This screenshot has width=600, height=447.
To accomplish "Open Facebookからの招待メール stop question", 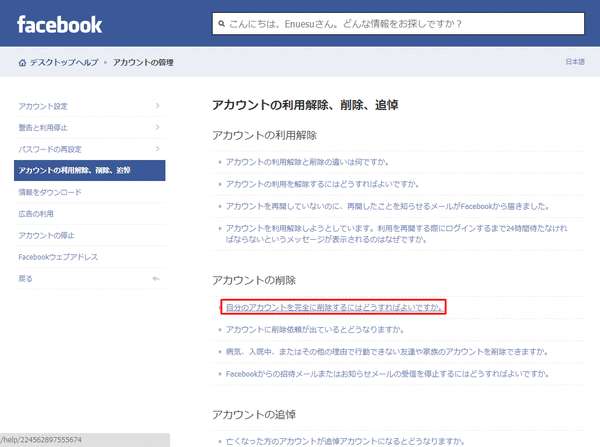I will (388, 374).
